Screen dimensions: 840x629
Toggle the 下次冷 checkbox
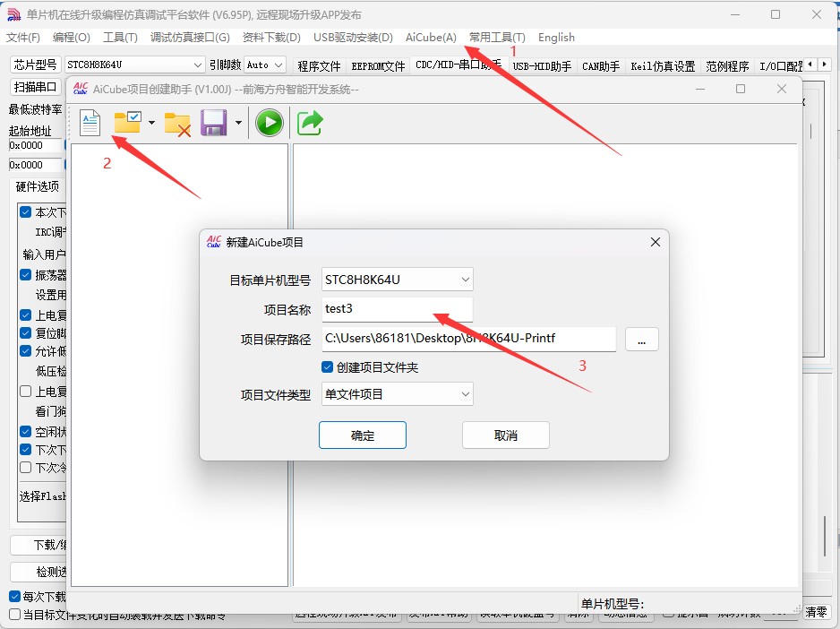(25, 467)
